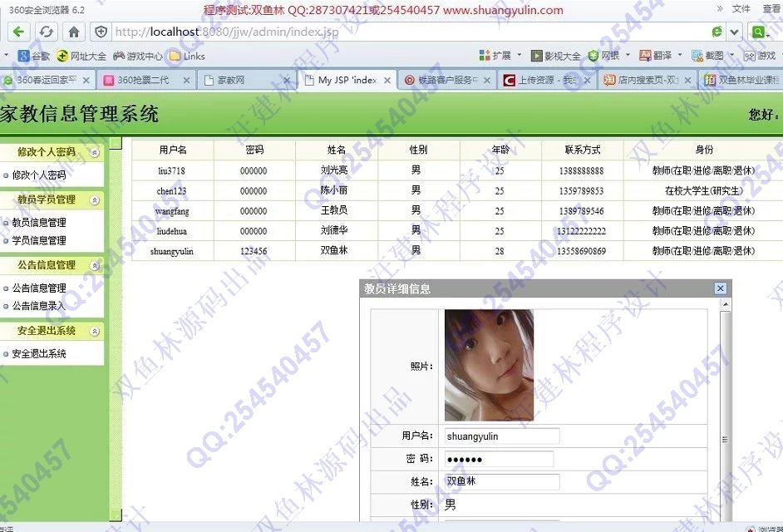Image resolution: width=783 pixels, height=532 pixels.
Task: Click phone number 13122222222
Action: (581, 231)
